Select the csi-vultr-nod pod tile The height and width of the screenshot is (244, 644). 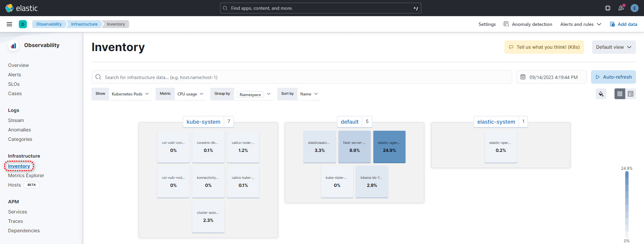click(x=173, y=182)
